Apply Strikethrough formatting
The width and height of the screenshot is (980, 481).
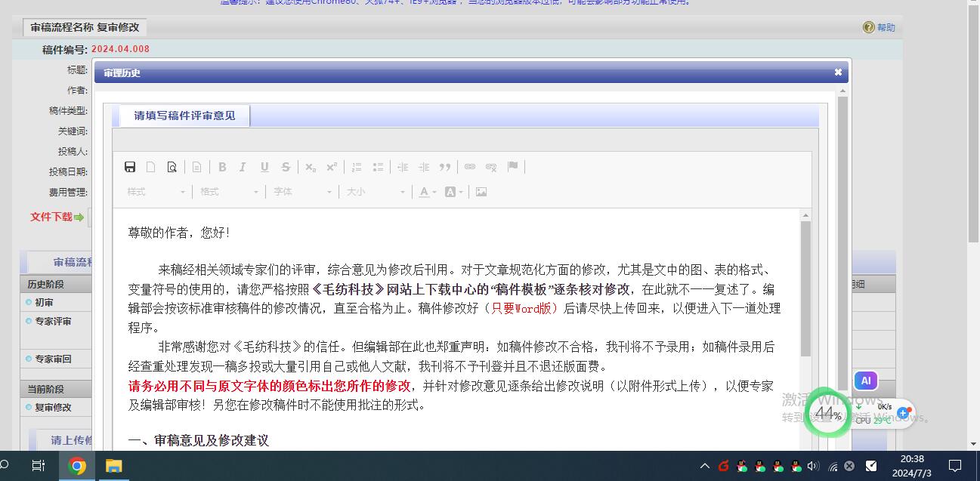point(286,167)
